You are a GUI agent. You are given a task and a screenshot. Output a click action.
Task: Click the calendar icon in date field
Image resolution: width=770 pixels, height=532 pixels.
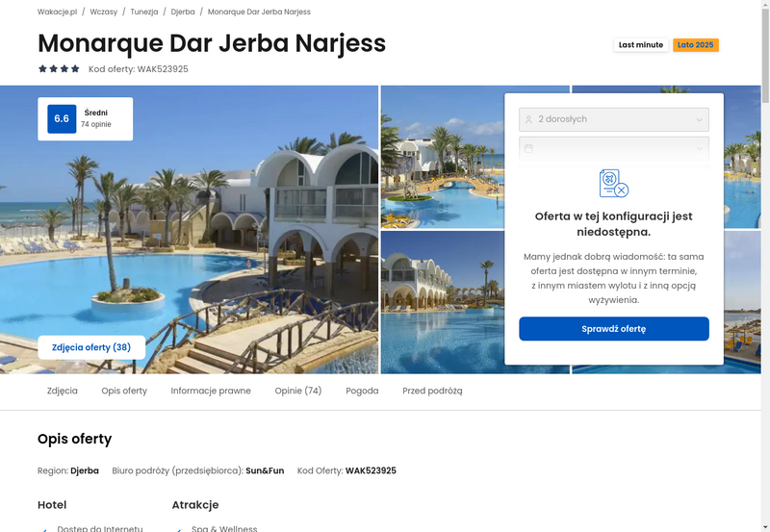[528, 148]
